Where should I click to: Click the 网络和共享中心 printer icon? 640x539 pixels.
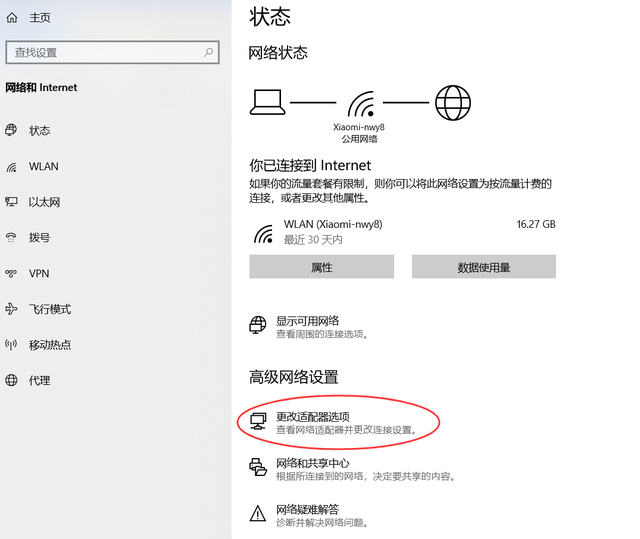[x=258, y=467]
